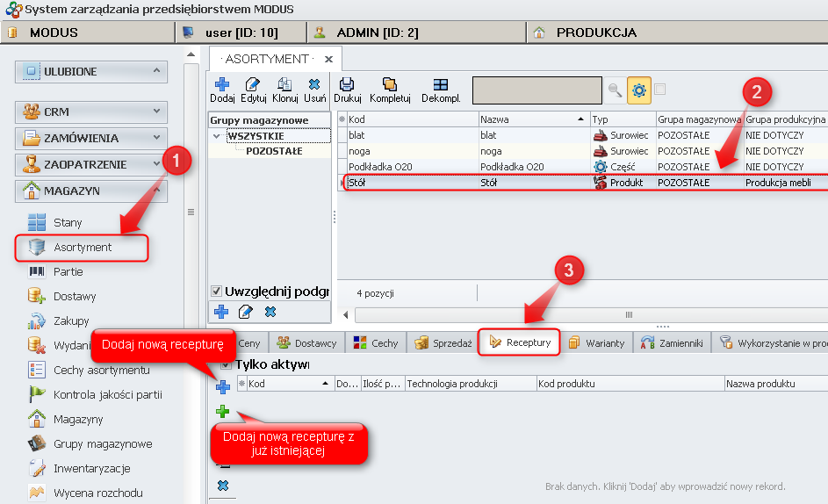Select POZOSTAŁE group in the tree
The width and height of the screenshot is (828, 504).
click(x=274, y=151)
